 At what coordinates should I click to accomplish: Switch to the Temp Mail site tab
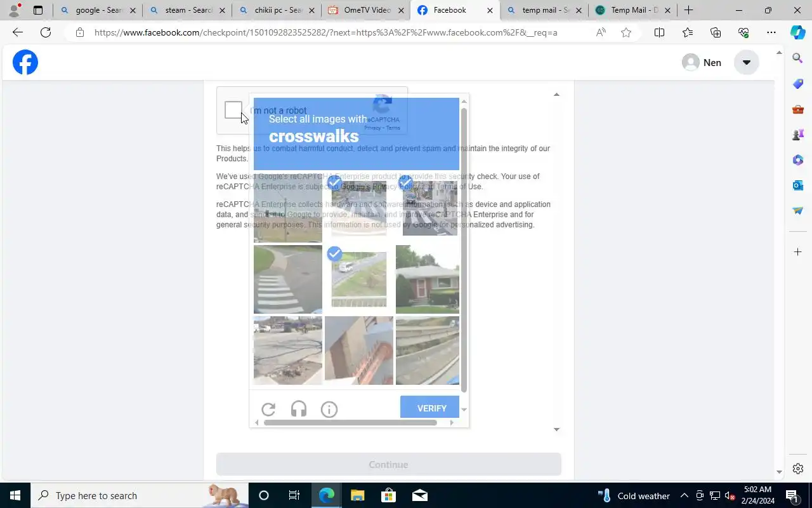click(632, 10)
